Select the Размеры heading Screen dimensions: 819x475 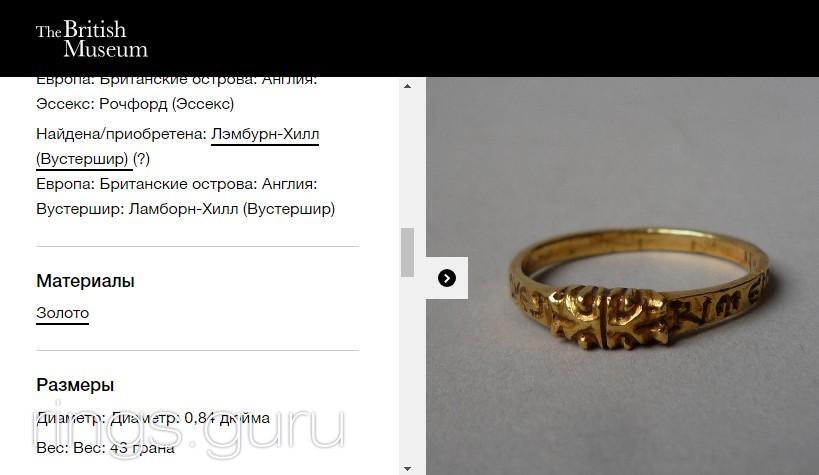click(75, 385)
